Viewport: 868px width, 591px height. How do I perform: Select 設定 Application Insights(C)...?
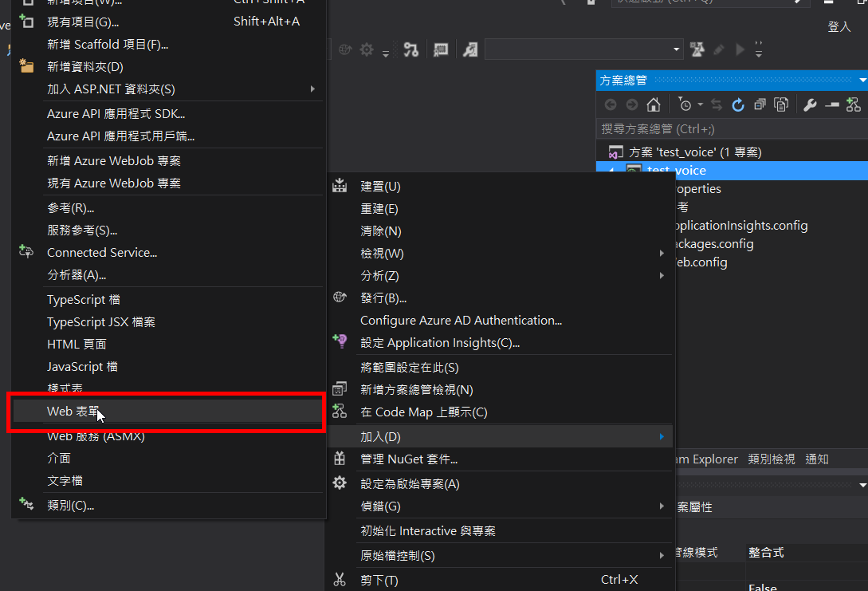point(501,343)
